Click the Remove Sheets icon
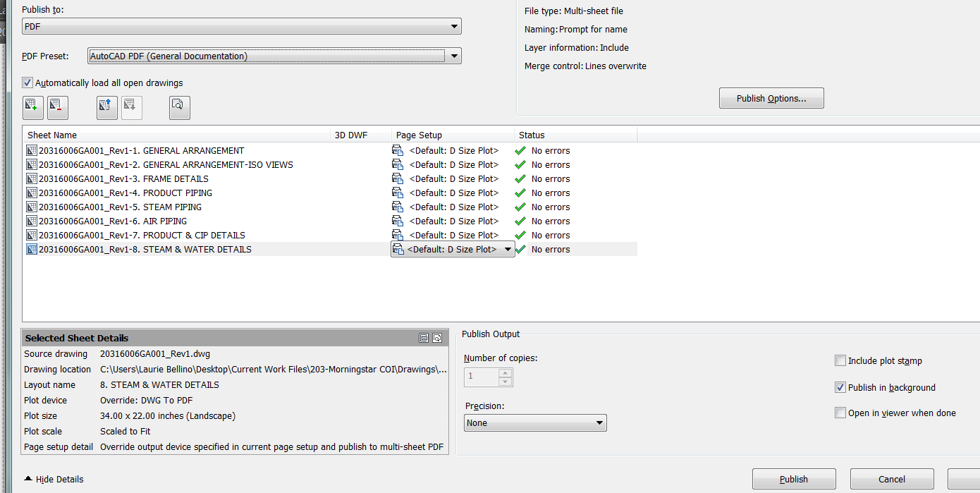This screenshot has height=493, width=980. pos(57,107)
